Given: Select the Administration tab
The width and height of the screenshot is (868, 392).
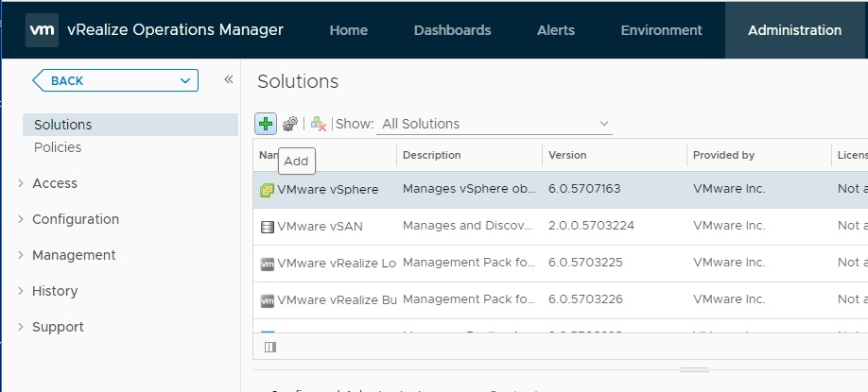Looking at the screenshot, I should point(794,30).
